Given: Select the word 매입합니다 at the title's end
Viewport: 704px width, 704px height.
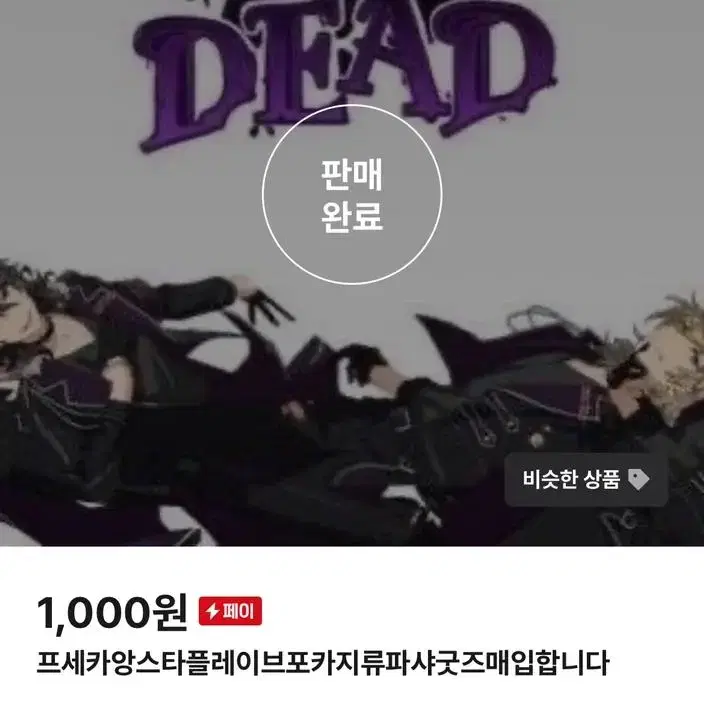Looking at the screenshot, I should (x=547, y=663).
